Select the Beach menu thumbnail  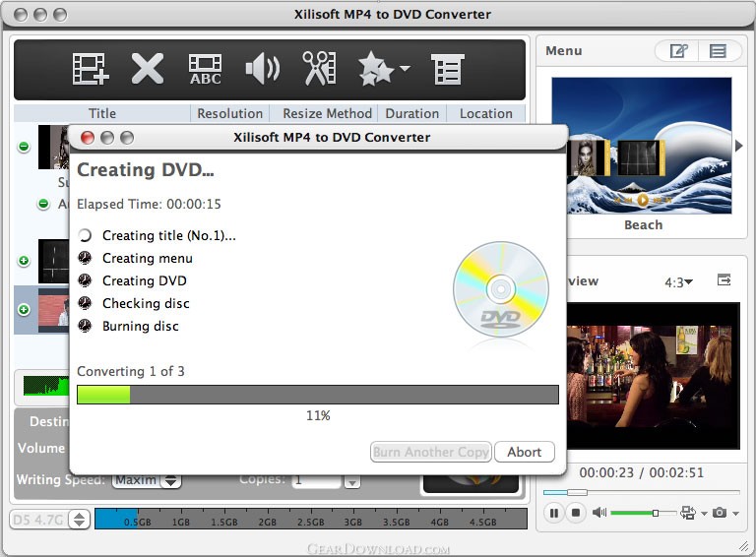pyautogui.click(x=641, y=146)
